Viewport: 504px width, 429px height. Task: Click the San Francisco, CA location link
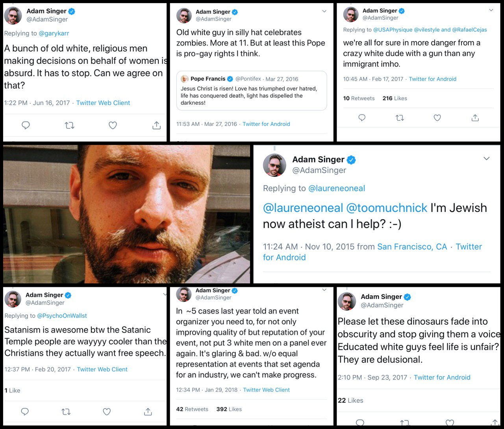[412, 247]
